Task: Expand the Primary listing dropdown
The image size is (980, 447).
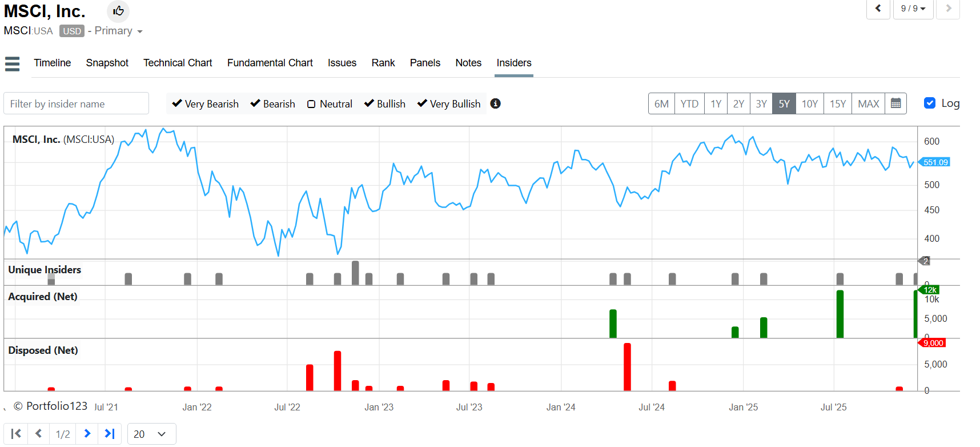Action: [139, 31]
